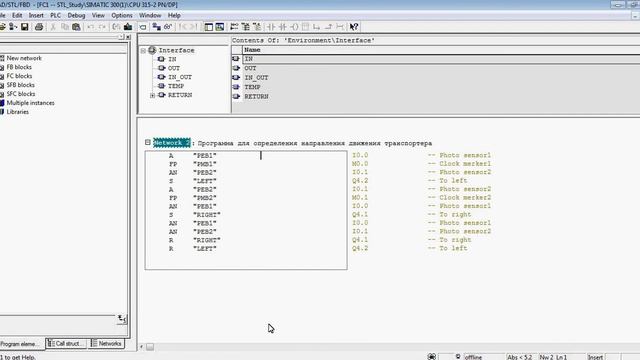Open the View menu
The image size is (640, 360).
pyautogui.click(x=98, y=16)
